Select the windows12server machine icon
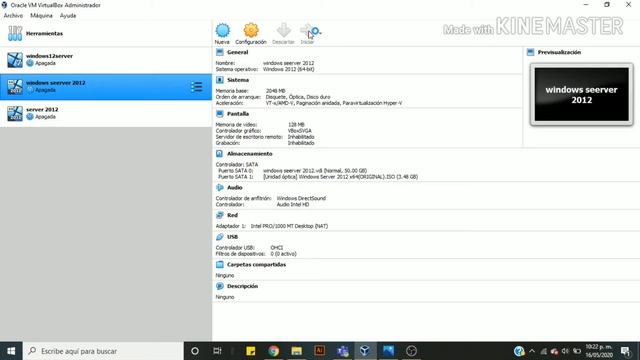Image resolution: width=640 pixels, height=360 pixels. coord(15,60)
